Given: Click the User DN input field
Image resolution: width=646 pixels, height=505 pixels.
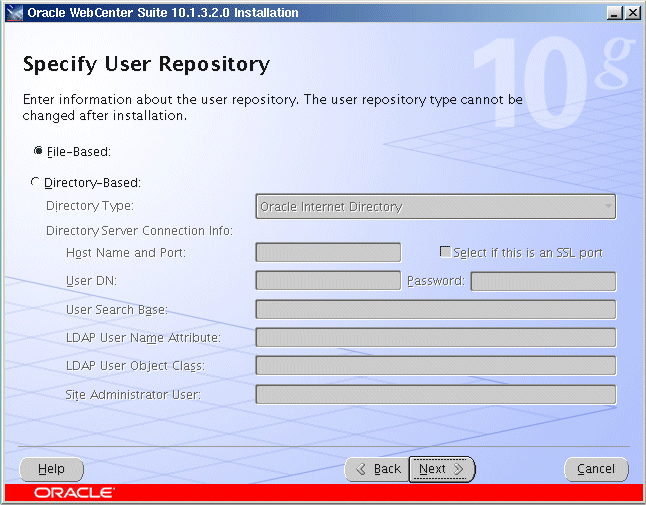Looking at the screenshot, I should click(328, 281).
